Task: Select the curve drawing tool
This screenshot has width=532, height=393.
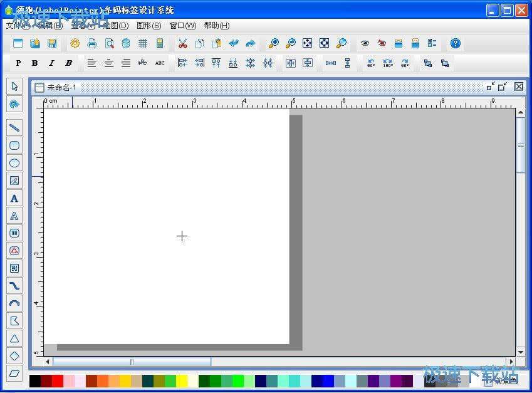Action: tap(14, 286)
